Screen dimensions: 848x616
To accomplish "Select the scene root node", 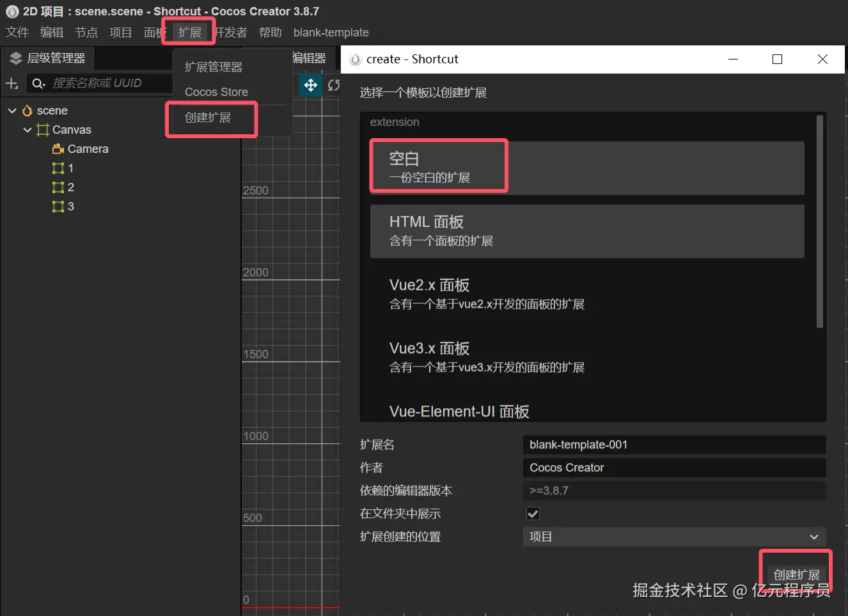I will [x=52, y=111].
